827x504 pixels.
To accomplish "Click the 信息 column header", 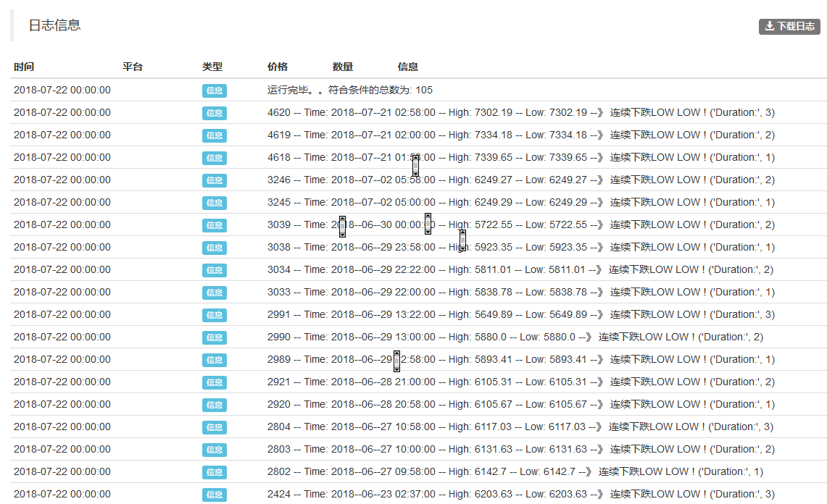I will pyautogui.click(x=408, y=67).
